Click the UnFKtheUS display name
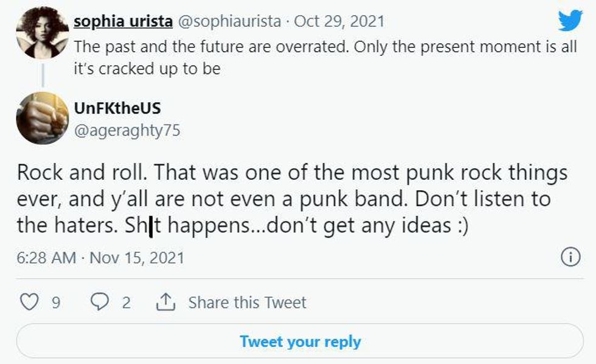Screen dimensions: 596x364 coord(117,108)
